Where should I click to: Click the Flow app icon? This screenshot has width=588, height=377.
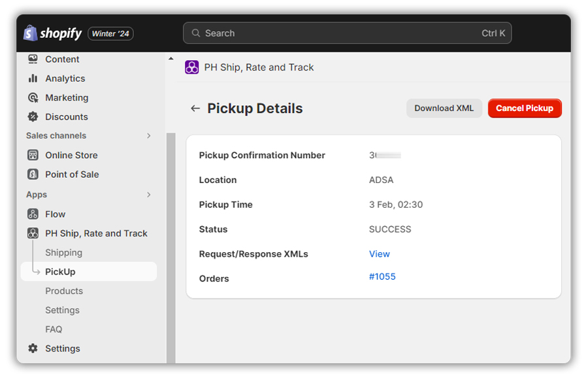[x=33, y=214]
